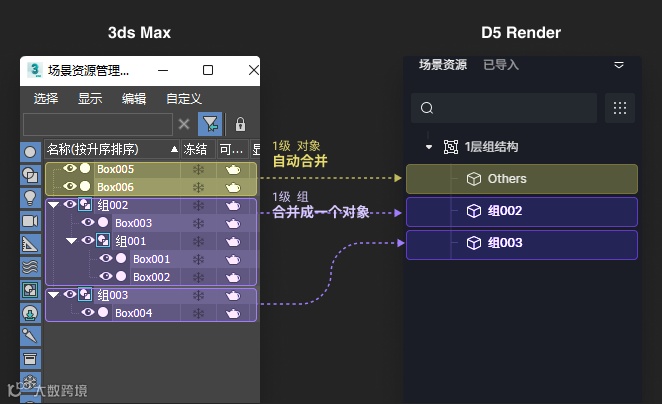
Task: Click the 3ds Max scene explorer search field
Action: pyautogui.click(x=98, y=124)
